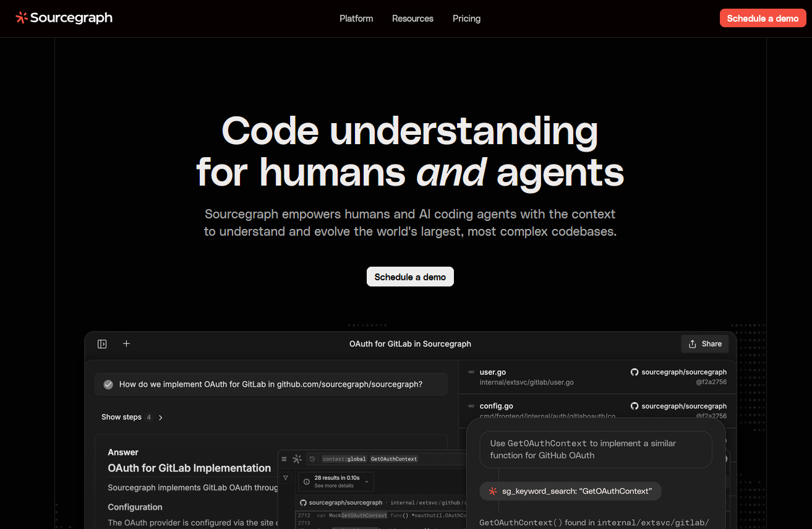This screenshot has width=812, height=529.
Task: Click the white Schedule a demo button
Action: coord(410,277)
